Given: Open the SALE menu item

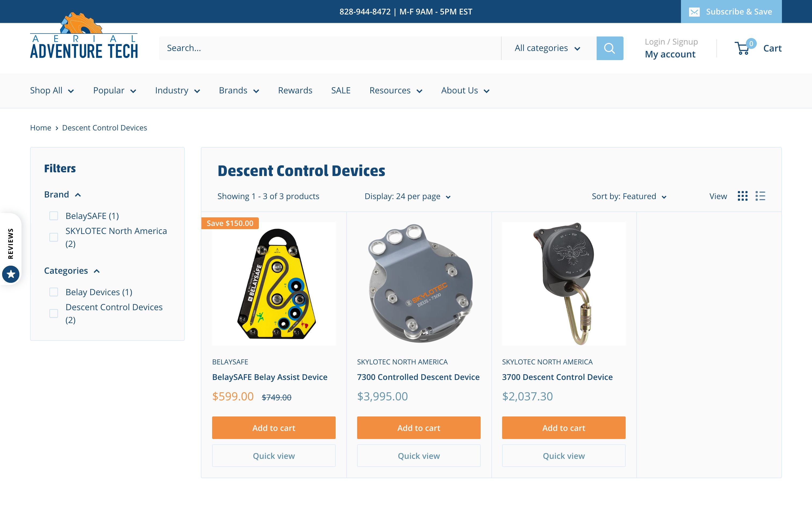Looking at the screenshot, I should tap(340, 91).
